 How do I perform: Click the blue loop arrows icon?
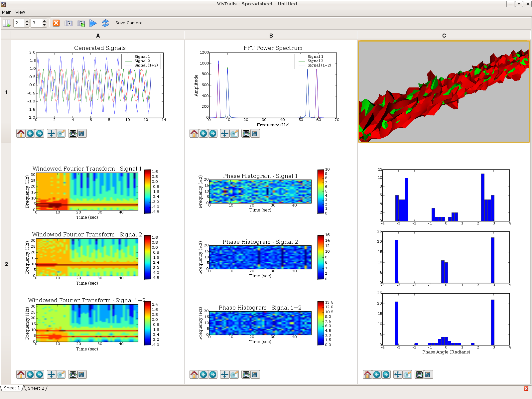[105, 23]
